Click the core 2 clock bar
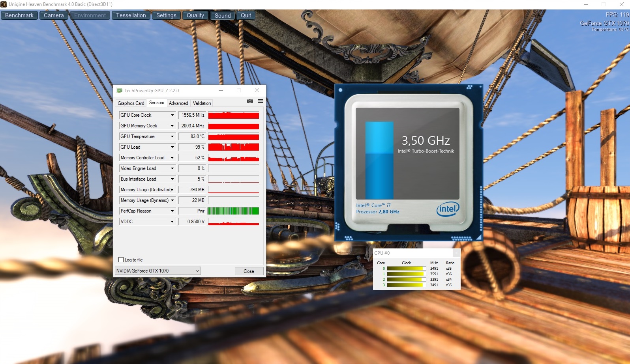 click(x=407, y=279)
